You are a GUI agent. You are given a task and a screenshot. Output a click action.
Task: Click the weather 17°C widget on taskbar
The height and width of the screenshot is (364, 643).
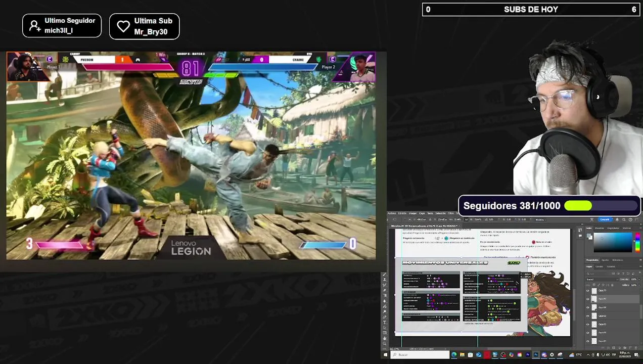(x=576, y=354)
